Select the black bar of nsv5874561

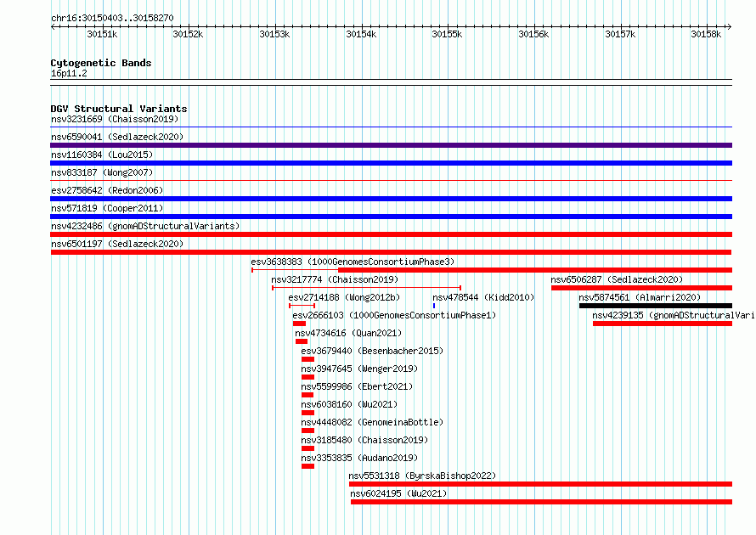656,306
